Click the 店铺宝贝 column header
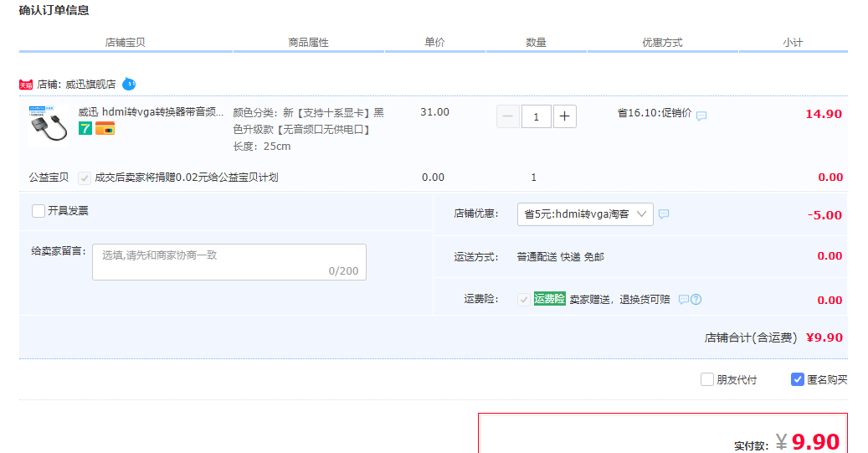This screenshot has height=453, width=868. pos(125,43)
